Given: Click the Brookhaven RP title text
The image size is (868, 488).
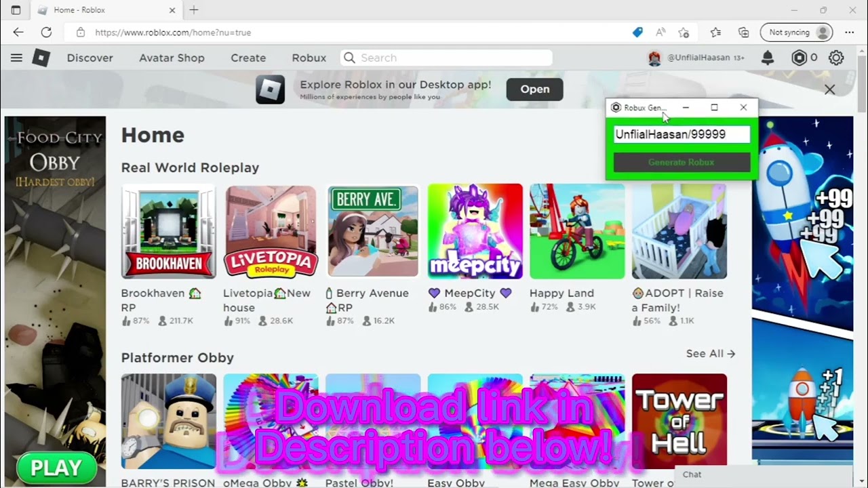Looking at the screenshot, I should [x=161, y=300].
